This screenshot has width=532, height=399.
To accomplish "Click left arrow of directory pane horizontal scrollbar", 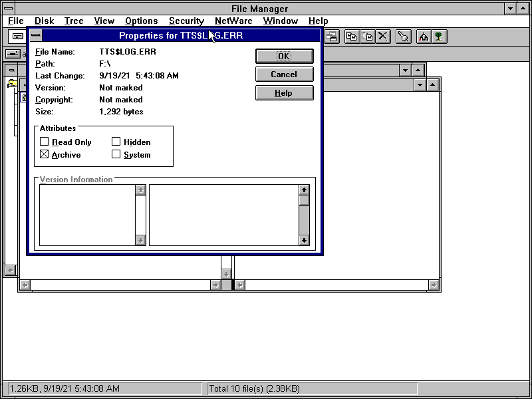I will pyautogui.click(x=25, y=285).
